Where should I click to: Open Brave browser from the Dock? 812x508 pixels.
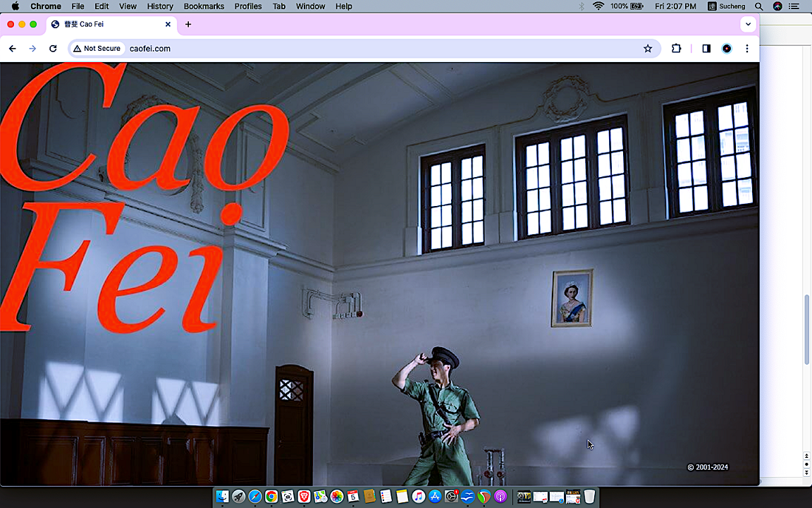(x=304, y=497)
